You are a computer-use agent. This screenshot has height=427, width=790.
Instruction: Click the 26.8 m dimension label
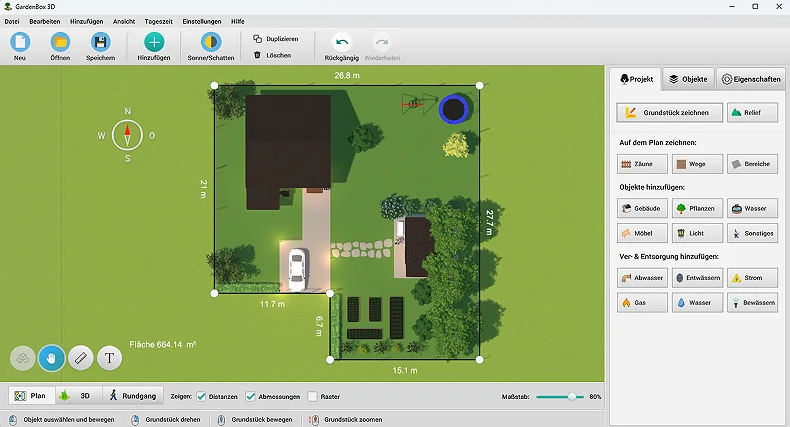pos(347,75)
